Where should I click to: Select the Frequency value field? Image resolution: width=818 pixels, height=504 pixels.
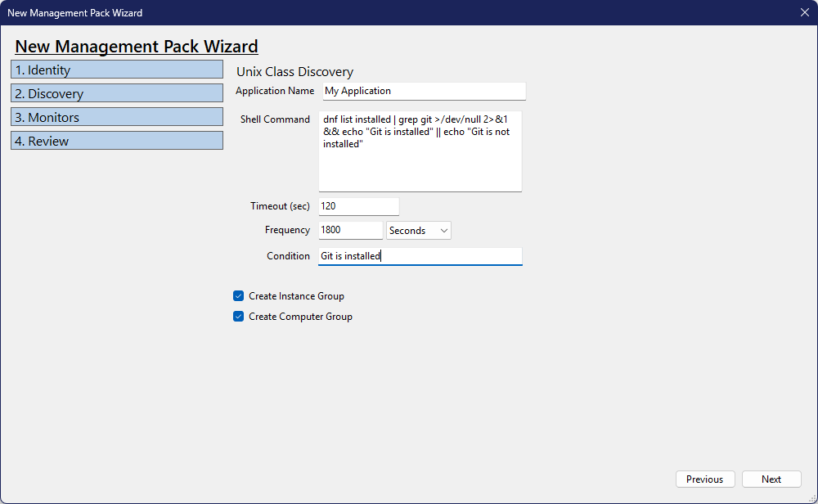coord(350,231)
